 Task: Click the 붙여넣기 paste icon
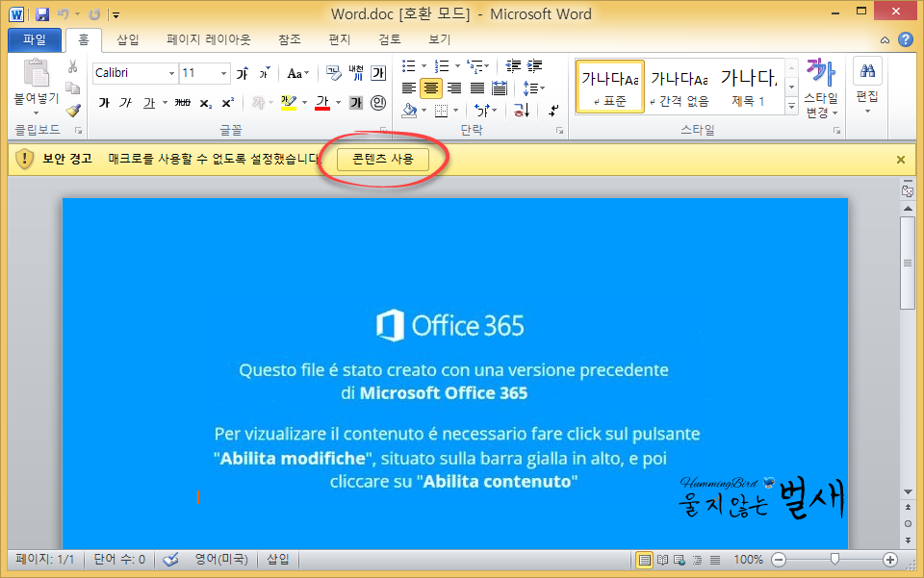[37, 74]
